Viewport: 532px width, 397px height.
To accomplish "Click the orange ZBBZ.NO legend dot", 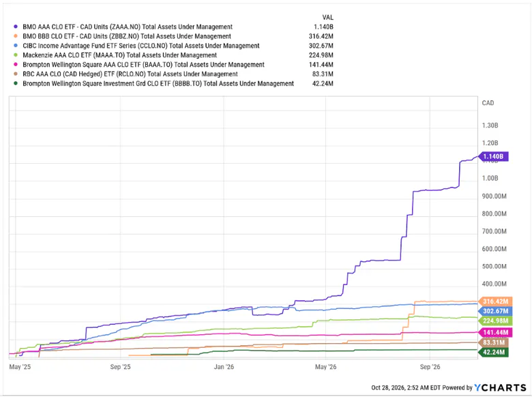I will point(16,36).
